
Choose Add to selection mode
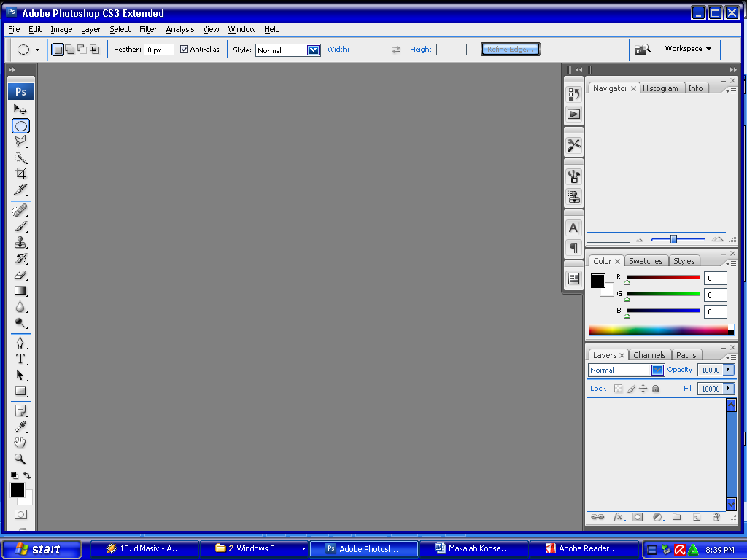pos(70,50)
